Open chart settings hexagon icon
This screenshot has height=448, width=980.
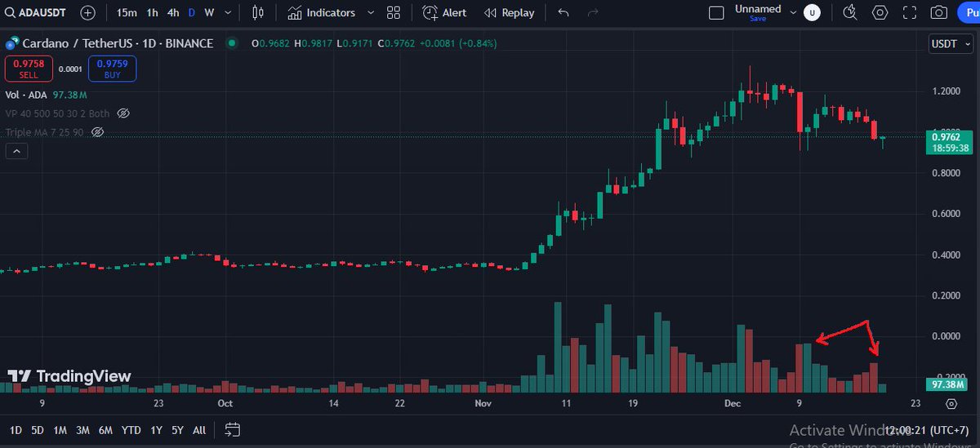[880, 12]
